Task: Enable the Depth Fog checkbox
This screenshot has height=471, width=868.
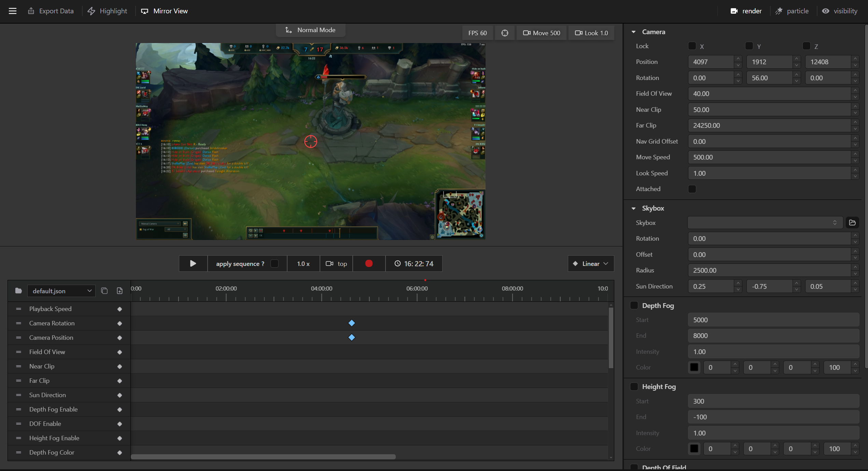Action: point(634,305)
